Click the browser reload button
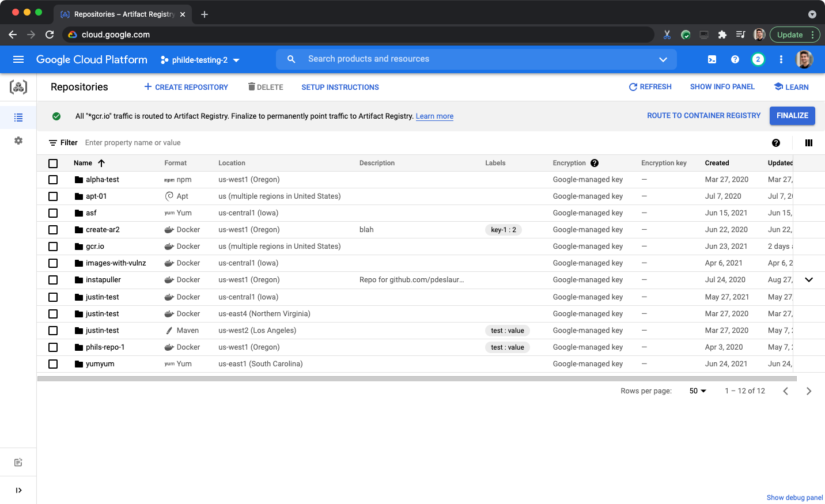The width and height of the screenshot is (825, 504). [x=50, y=35]
